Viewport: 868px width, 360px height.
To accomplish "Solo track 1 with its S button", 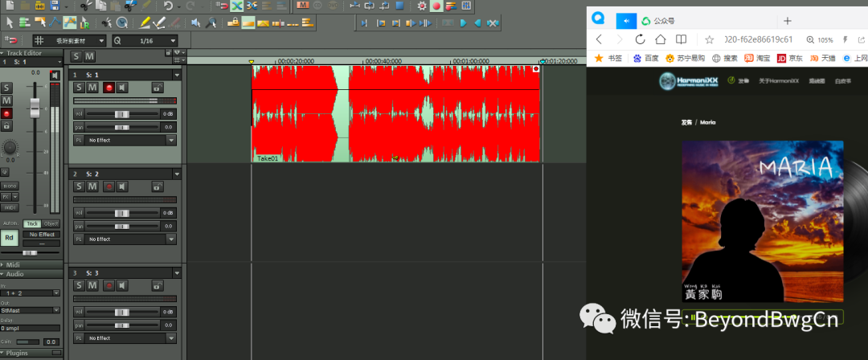I will pos(79,88).
